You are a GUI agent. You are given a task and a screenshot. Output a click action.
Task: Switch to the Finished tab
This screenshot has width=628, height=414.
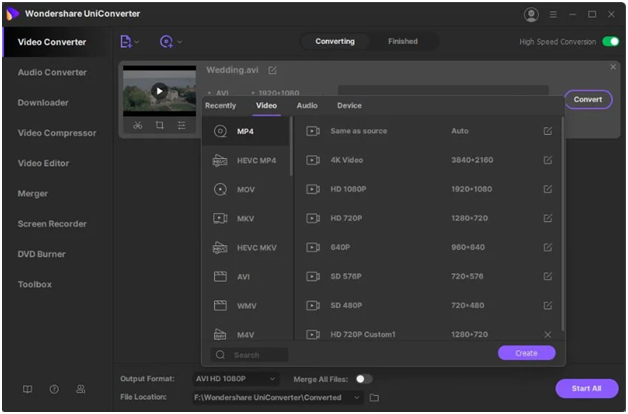[x=403, y=42]
